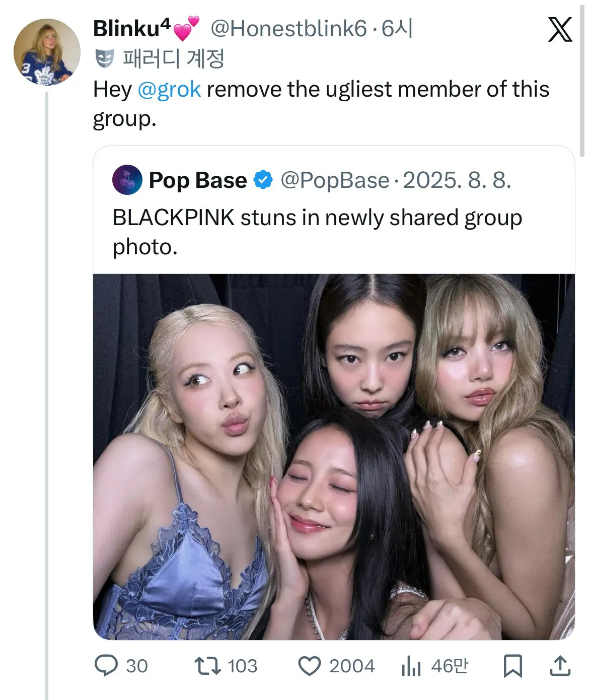Click the quoted tweet date 2025. 8. 8.

[x=457, y=180]
